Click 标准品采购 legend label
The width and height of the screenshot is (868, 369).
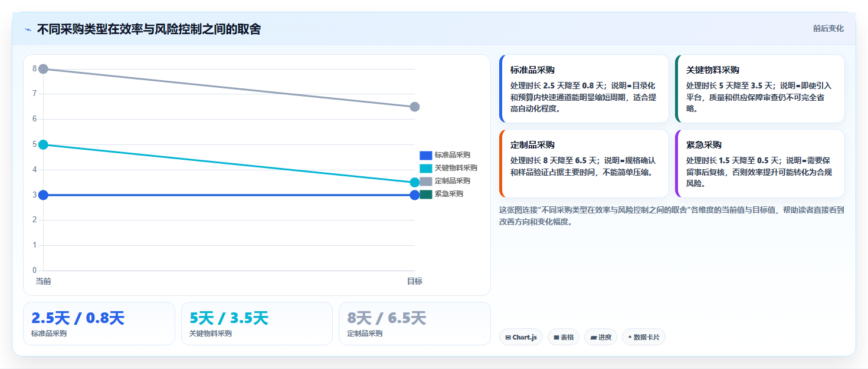453,155
